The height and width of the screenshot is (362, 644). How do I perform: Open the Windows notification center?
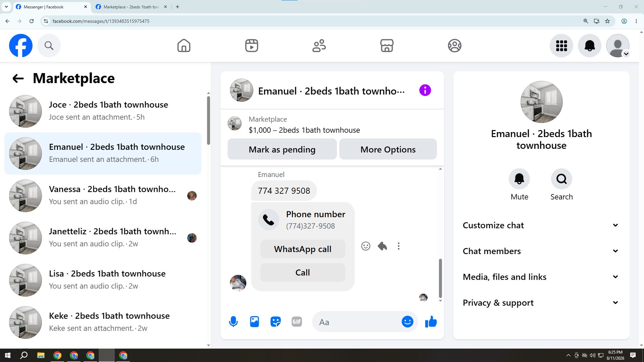click(633, 356)
